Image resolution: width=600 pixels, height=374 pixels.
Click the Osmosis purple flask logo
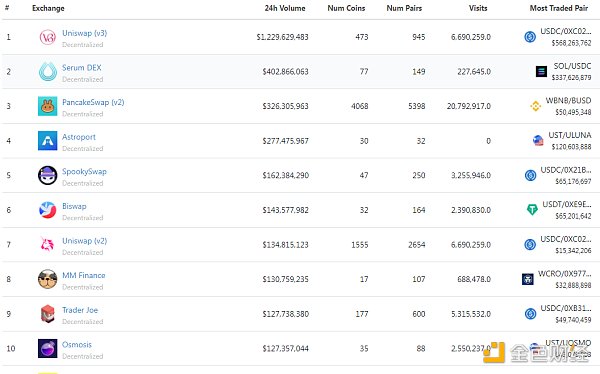tap(47, 348)
